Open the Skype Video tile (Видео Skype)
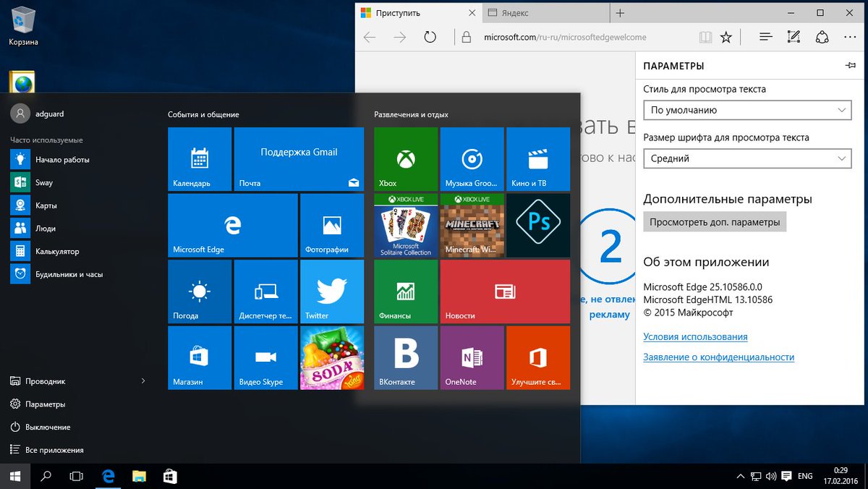Screen dimensions: 868x489 (x=265, y=358)
